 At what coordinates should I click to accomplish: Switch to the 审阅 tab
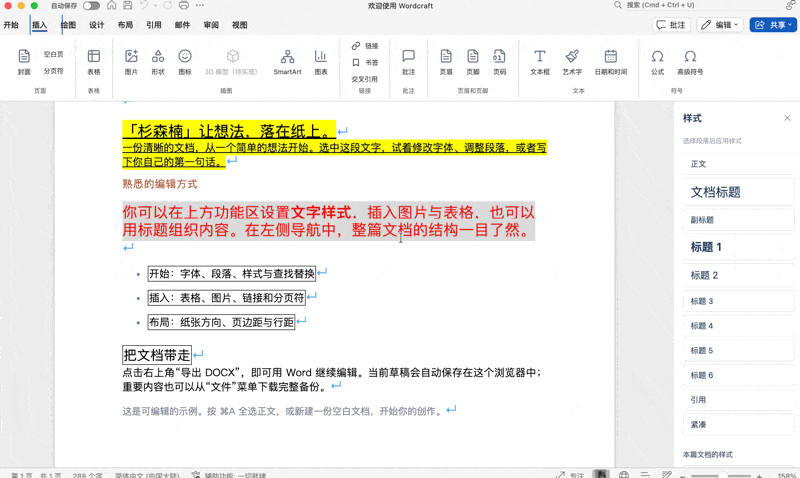(211, 25)
